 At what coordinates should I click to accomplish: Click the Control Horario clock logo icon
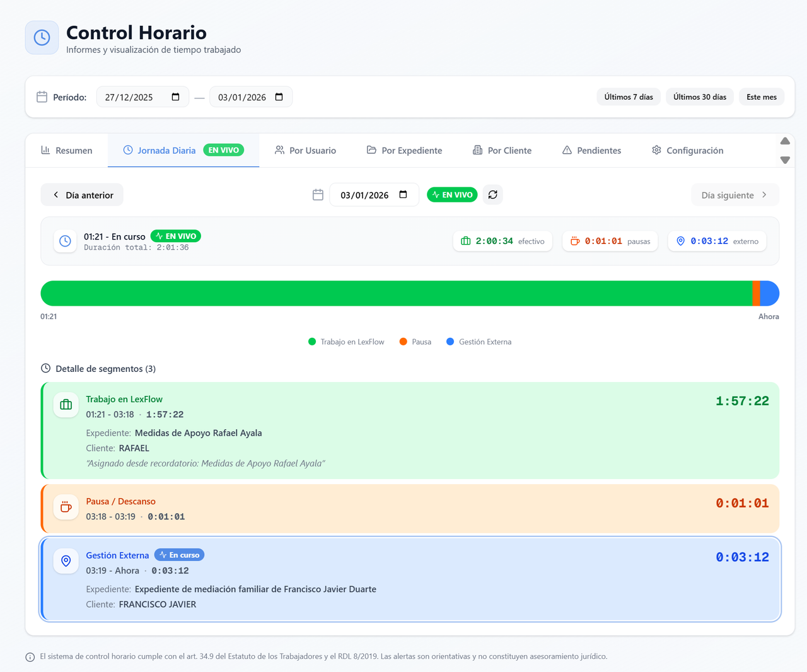coord(42,37)
